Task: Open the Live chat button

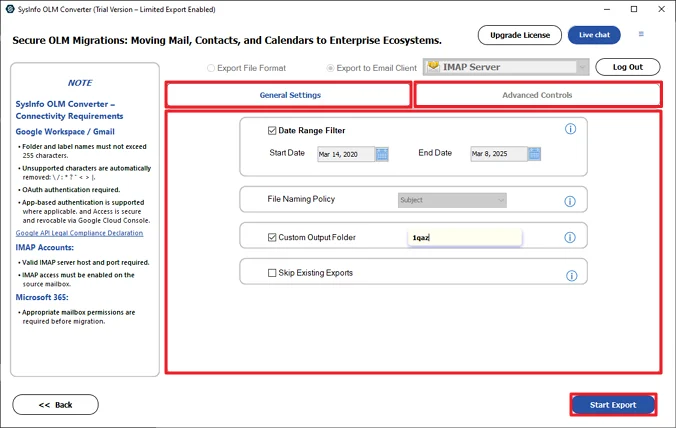Action: point(594,35)
